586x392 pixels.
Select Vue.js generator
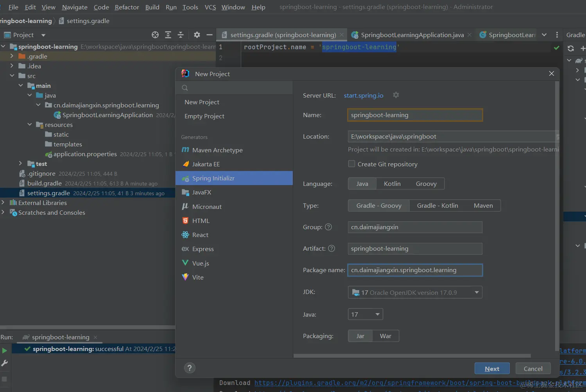(x=234, y=263)
